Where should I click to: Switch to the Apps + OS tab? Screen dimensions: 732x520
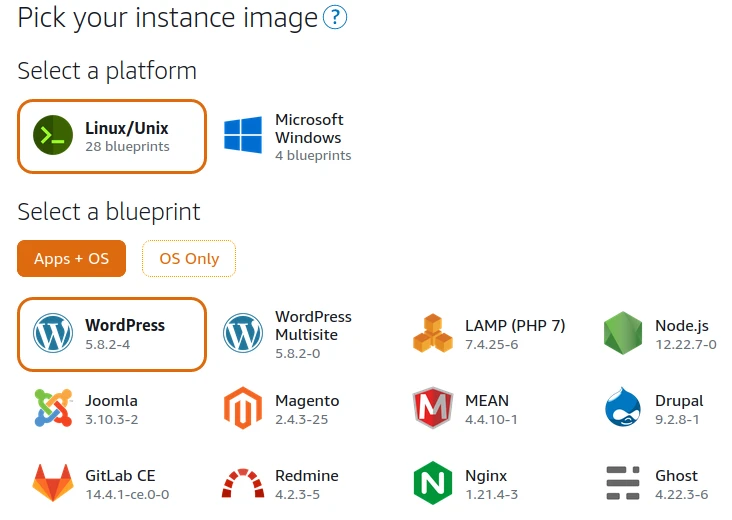(71, 258)
